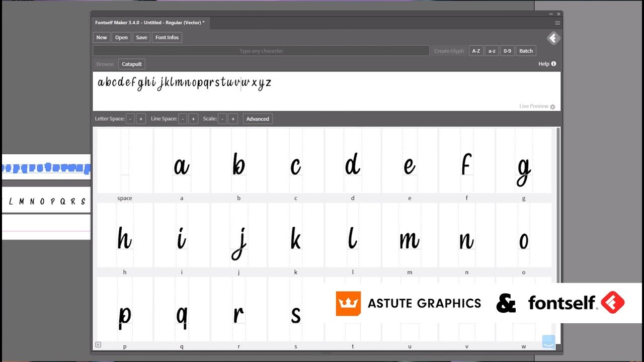The image size is (644, 362).
Task: Select the glyph 'a' cell
Action: coord(182,161)
